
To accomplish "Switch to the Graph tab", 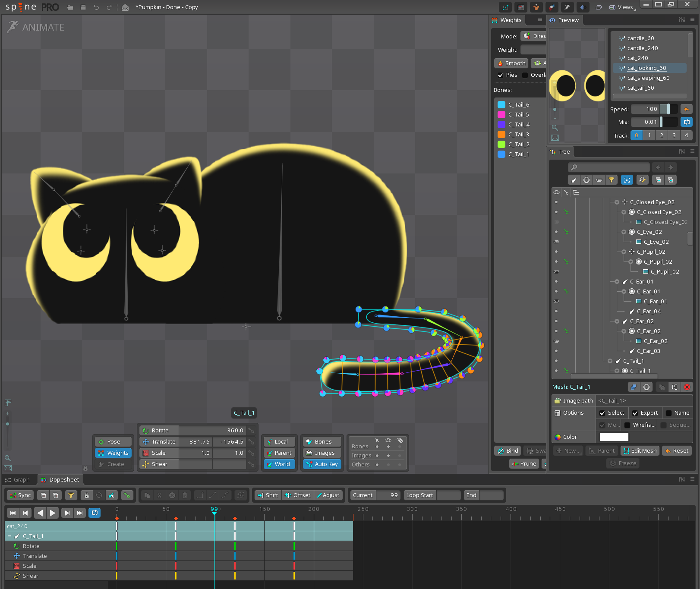I will pos(18,479).
